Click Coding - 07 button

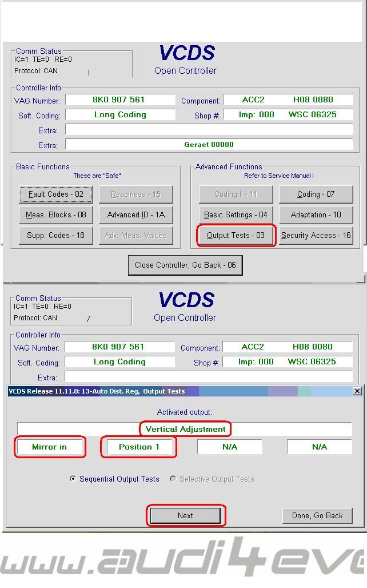[x=316, y=194]
